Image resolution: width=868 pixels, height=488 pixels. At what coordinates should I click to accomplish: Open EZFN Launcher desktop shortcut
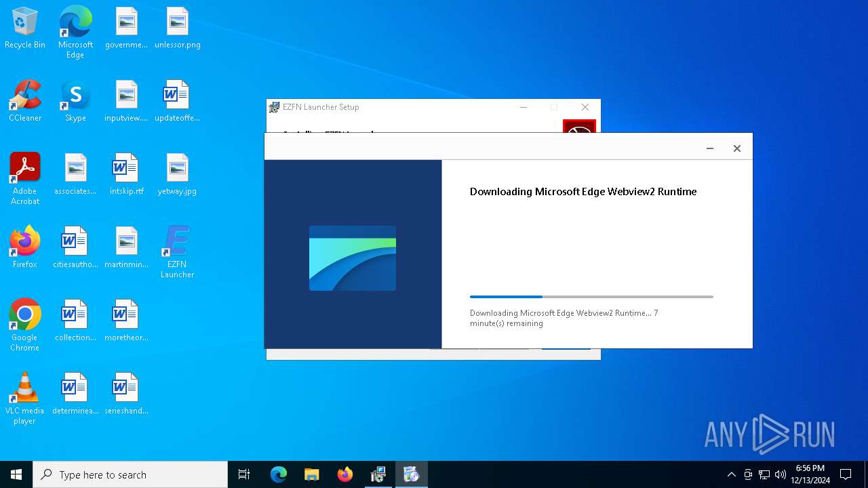click(x=177, y=252)
